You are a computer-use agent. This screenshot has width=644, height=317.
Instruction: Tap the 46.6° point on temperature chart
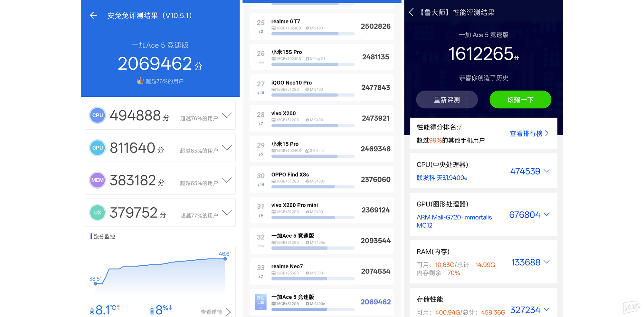pos(225,259)
